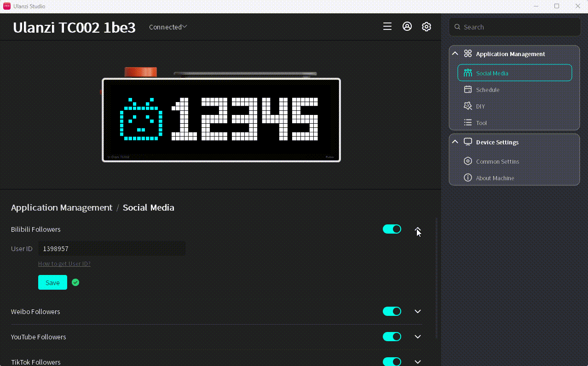Open the Schedule menu item

click(515, 90)
